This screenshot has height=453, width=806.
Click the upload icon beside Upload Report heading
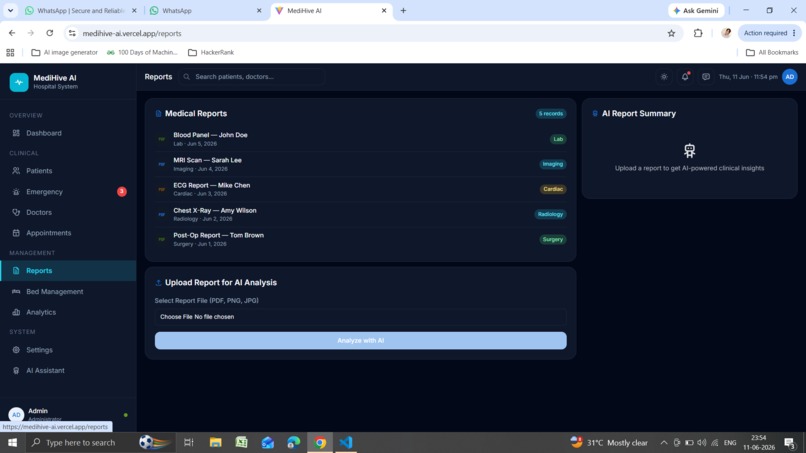[x=158, y=283]
